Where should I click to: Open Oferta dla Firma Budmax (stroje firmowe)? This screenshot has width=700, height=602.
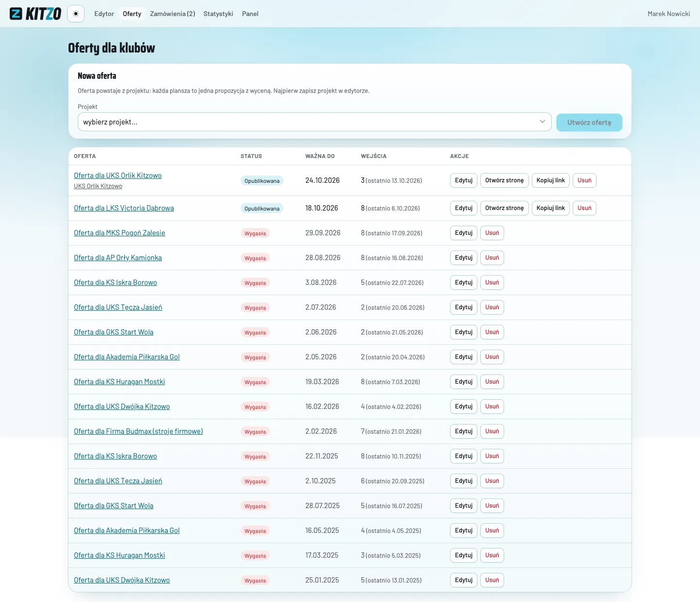(x=139, y=431)
